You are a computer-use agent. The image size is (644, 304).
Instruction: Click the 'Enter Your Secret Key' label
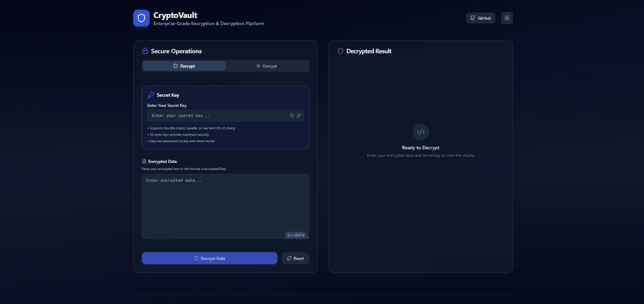point(167,106)
